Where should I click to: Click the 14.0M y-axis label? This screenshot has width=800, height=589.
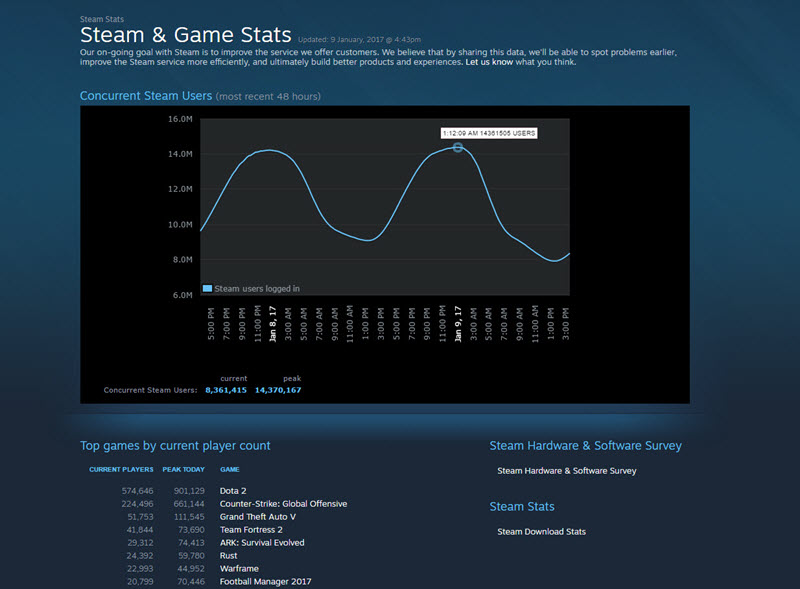(x=180, y=154)
